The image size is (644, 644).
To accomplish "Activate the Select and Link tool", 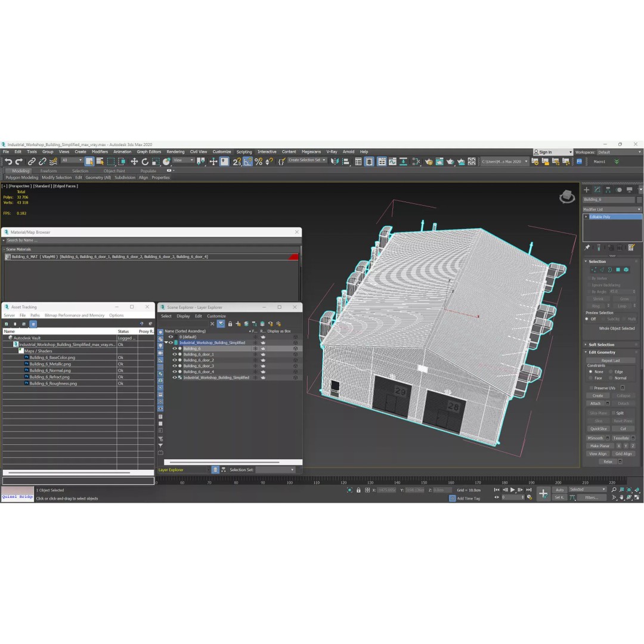I will tap(31, 162).
